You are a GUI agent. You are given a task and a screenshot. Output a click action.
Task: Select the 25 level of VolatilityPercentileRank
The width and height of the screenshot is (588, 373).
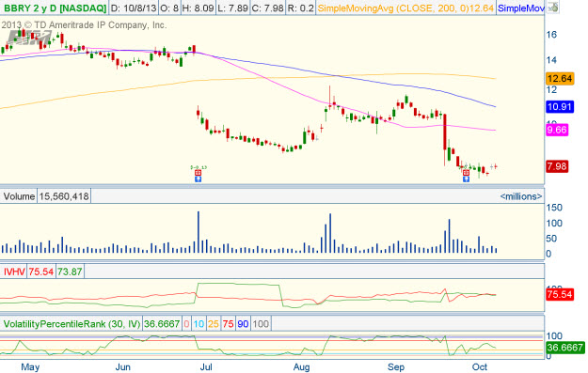pyautogui.click(x=213, y=323)
